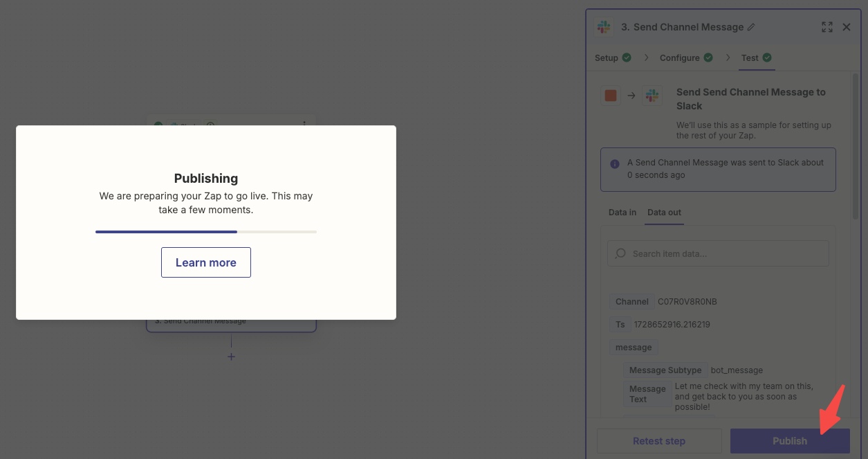
Task: Select the Data out tab
Action: pyautogui.click(x=664, y=213)
